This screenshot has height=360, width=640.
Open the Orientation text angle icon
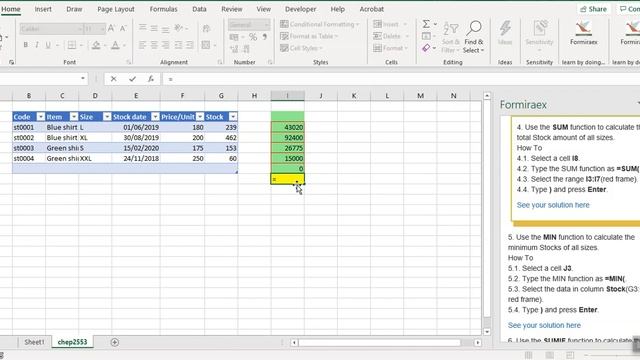[178, 28]
